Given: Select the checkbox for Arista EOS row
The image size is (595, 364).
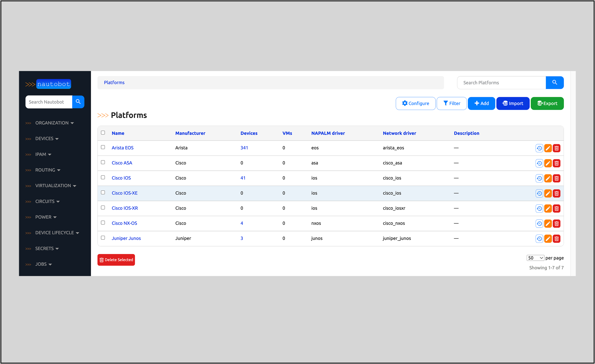Looking at the screenshot, I should [x=103, y=147].
